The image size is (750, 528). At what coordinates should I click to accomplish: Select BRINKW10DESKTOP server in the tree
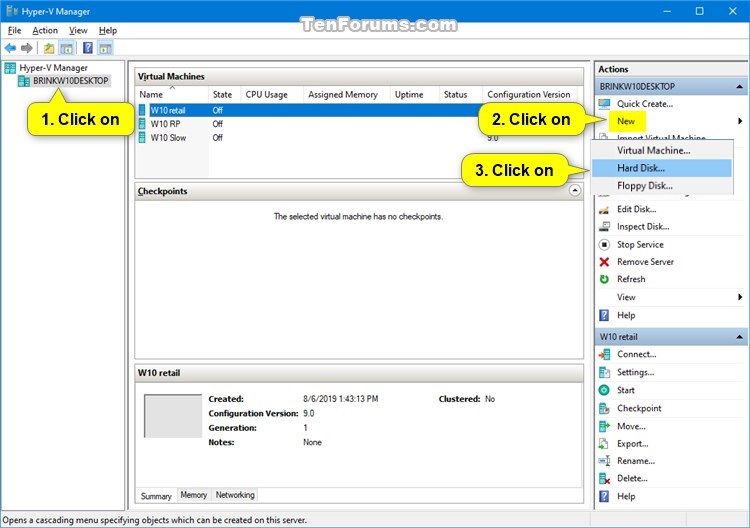tap(70, 81)
